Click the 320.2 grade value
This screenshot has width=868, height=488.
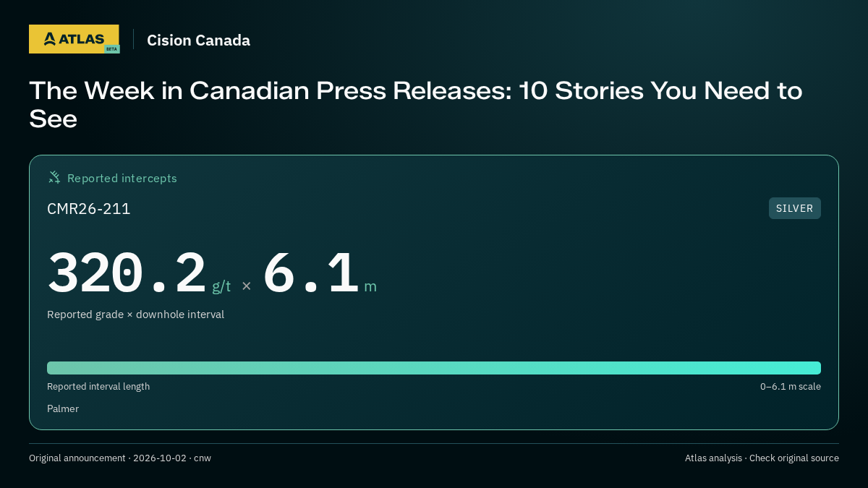[127, 273]
